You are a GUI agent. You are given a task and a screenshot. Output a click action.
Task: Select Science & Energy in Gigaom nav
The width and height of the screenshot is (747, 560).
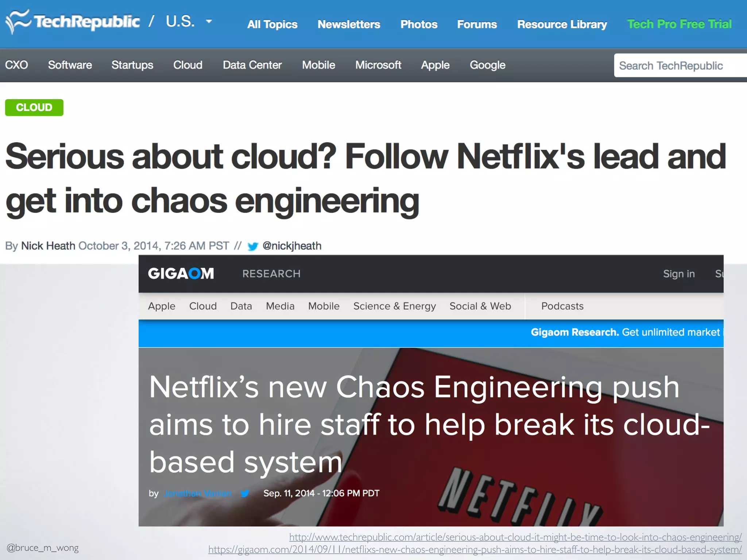394,306
